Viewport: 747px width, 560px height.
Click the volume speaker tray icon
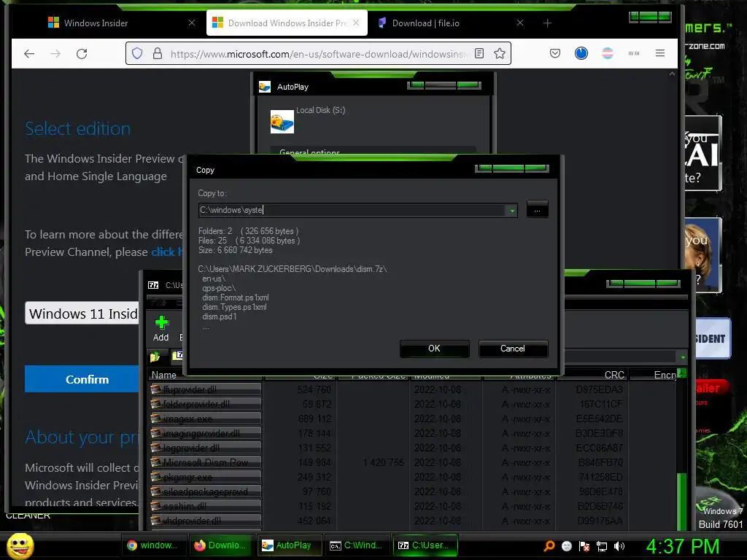[619, 546]
